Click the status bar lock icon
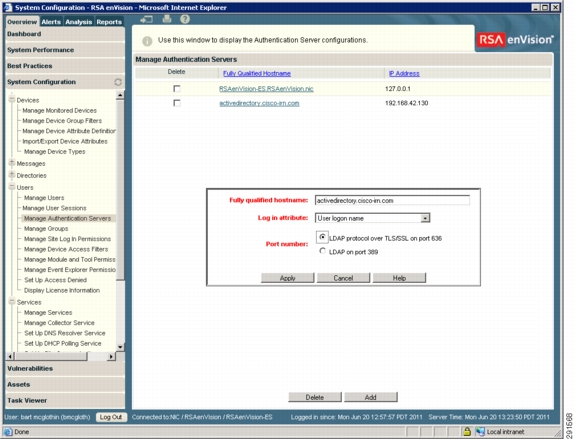The height and width of the screenshot is (447, 576). (467, 432)
